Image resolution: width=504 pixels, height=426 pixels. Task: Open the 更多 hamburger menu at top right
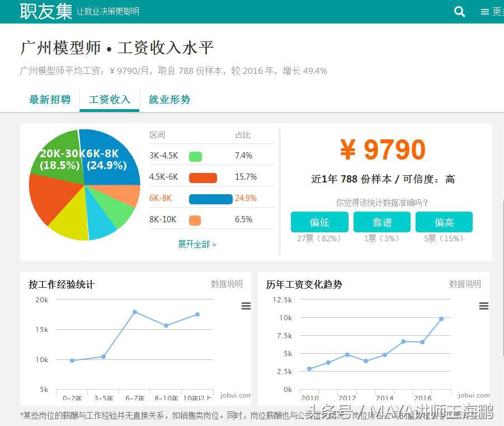tap(484, 11)
